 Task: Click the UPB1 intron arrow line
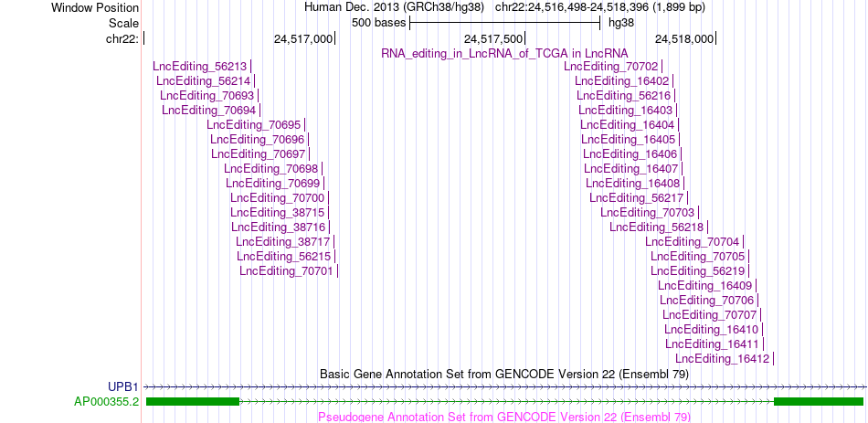(504, 386)
